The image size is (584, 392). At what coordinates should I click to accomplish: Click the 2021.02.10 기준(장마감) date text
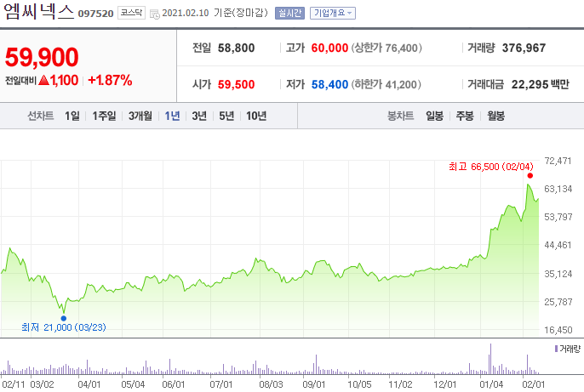click(x=215, y=13)
